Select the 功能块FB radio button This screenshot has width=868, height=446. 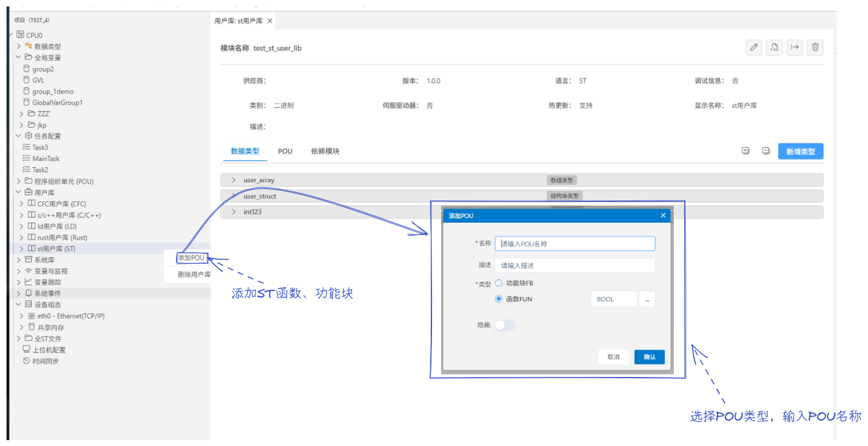point(499,283)
